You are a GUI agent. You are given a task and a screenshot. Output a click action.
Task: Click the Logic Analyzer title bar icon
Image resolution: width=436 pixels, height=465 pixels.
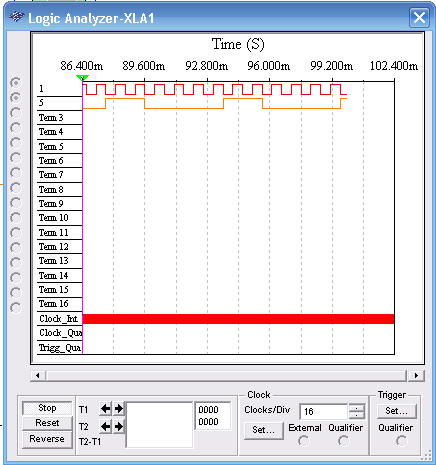pyautogui.click(x=17, y=17)
